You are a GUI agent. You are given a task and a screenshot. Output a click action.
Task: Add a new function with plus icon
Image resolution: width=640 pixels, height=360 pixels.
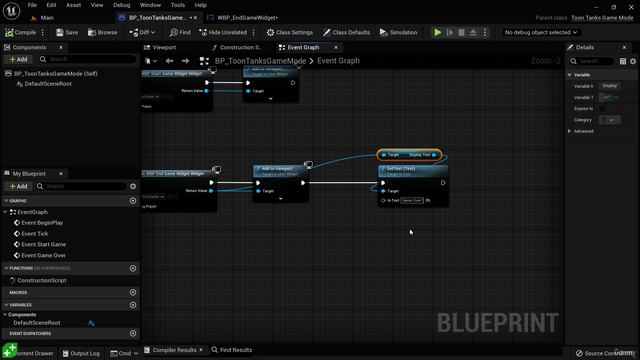click(x=133, y=268)
